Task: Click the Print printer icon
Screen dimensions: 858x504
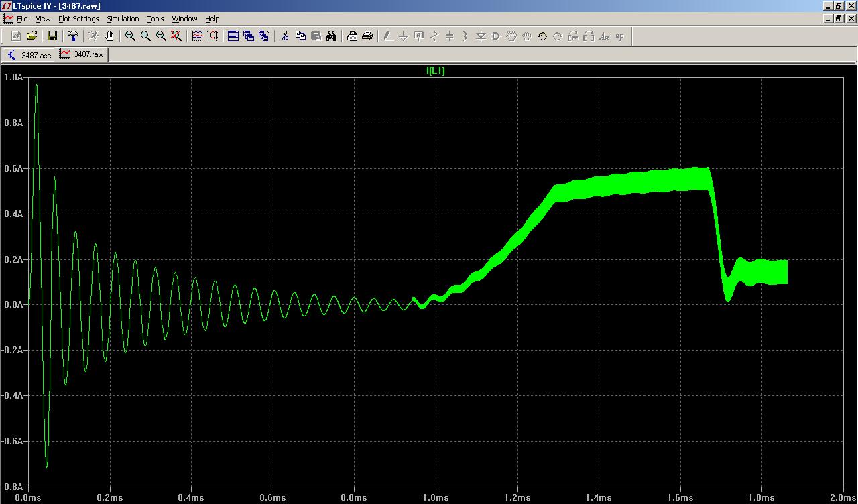Action: tap(367, 36)
